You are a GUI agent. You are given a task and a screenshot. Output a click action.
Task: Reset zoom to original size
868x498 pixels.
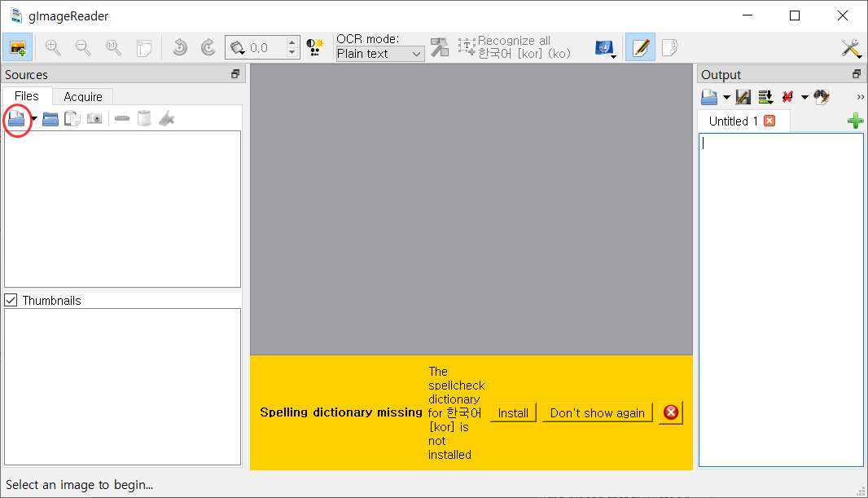pyautogui.click(x=113, y=47)
